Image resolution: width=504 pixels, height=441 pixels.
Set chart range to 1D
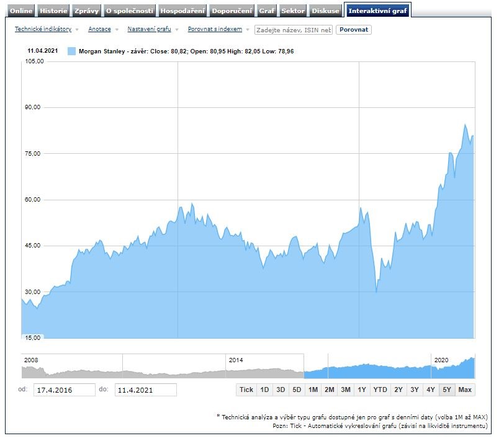pos(264,390)
